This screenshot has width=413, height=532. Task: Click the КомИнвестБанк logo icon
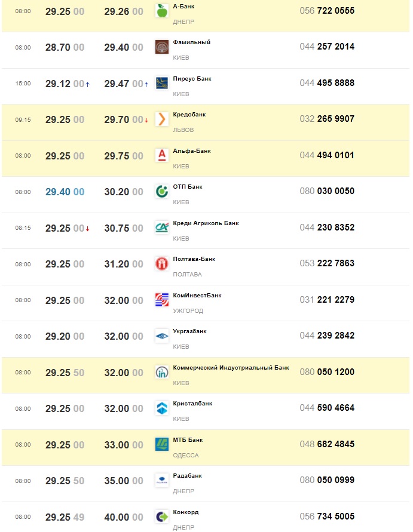tap(161, 300)
